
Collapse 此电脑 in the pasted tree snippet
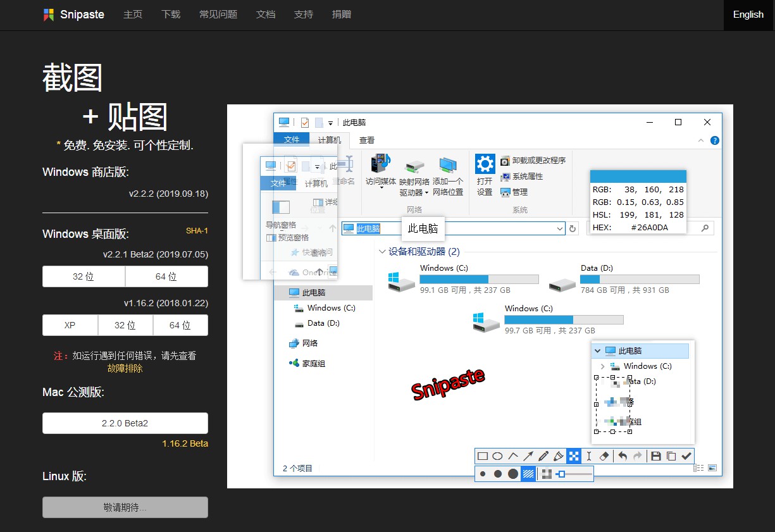[598, 351]
